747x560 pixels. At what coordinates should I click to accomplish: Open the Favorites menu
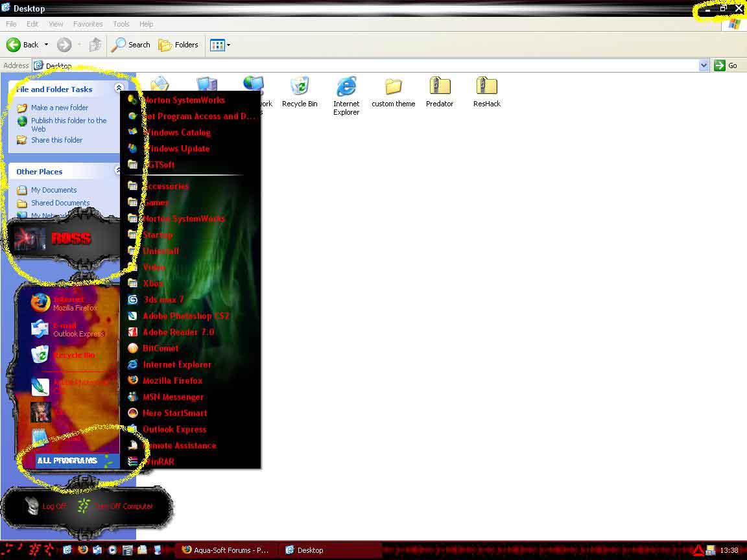(88, 24)
